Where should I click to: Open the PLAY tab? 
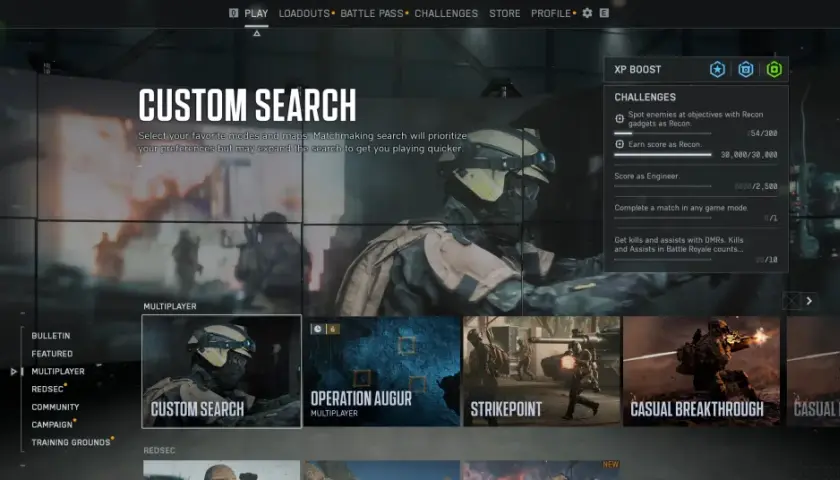coord(256,13)
